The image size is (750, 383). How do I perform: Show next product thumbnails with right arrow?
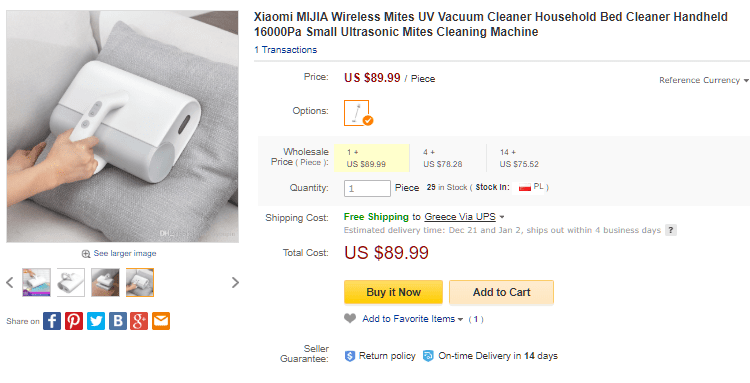tap(235, 283)
